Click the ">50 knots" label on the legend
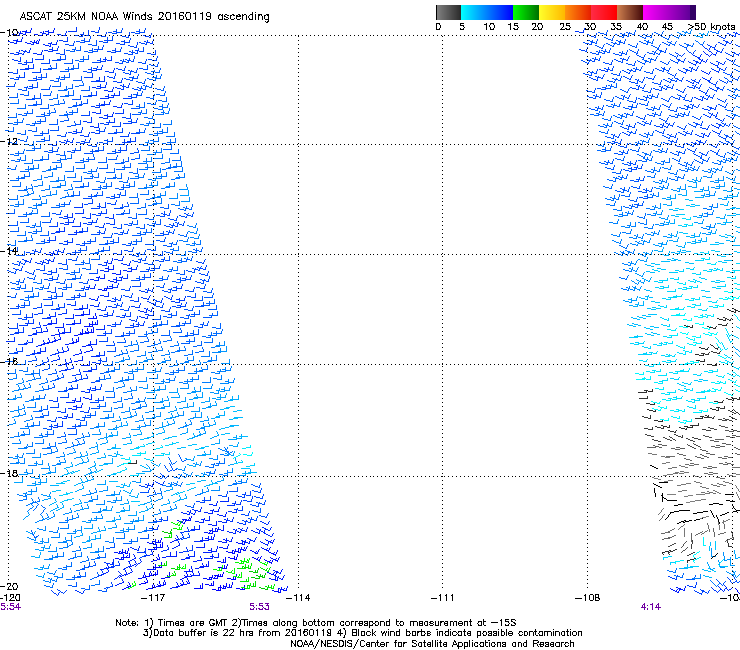 click(x=712, y=27)
